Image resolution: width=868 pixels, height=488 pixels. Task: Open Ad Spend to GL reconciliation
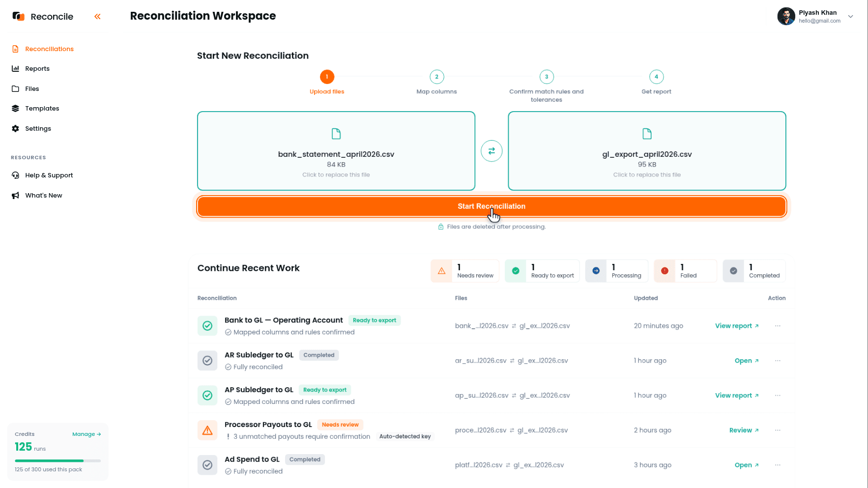click(x=747, y=465)
